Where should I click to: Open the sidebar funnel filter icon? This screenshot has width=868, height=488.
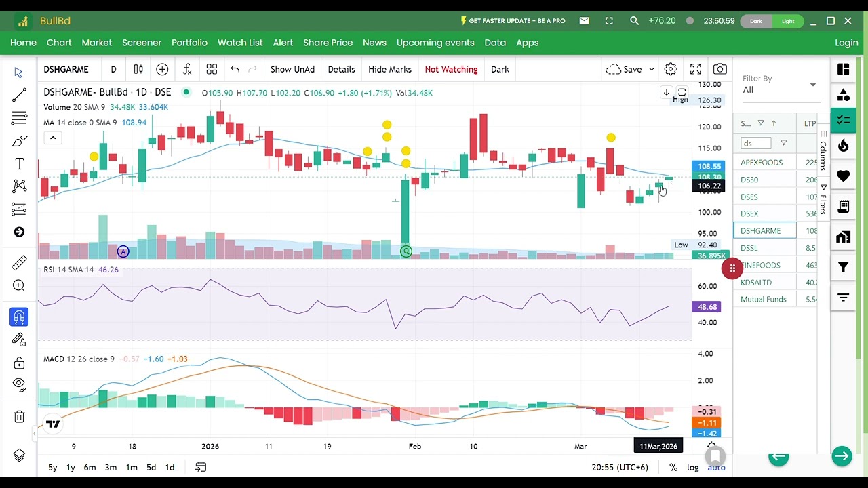tap(844, 267)
